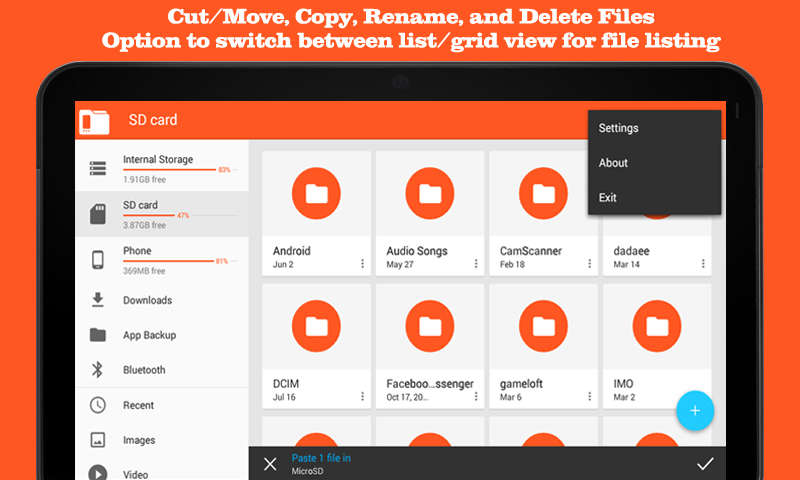Confirm paste with the checkmark icon

pos(705,464)
